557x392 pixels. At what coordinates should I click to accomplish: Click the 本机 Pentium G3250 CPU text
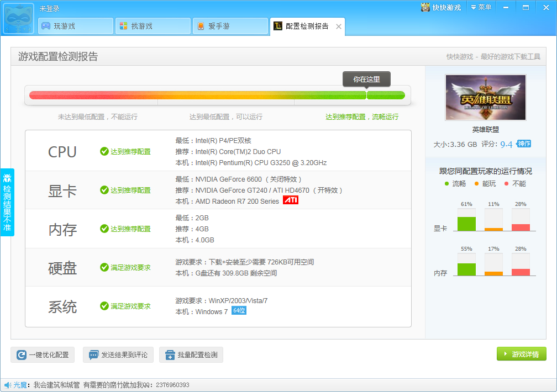pyautogui.click(x=251, y=163)
